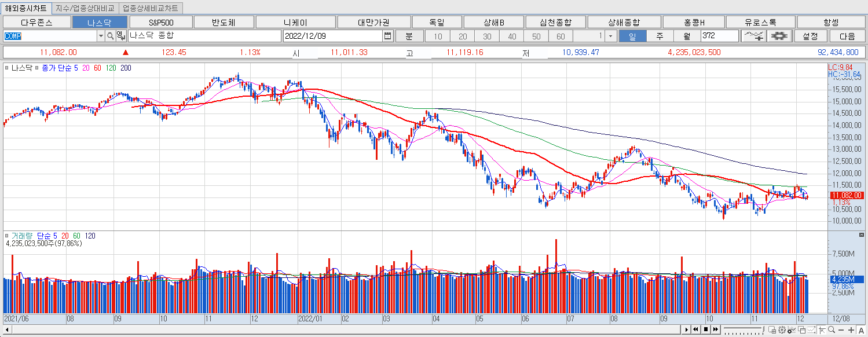Start chart replay with play button
Viewport: 868px width, 337px height.
click(x=686, y=330)
